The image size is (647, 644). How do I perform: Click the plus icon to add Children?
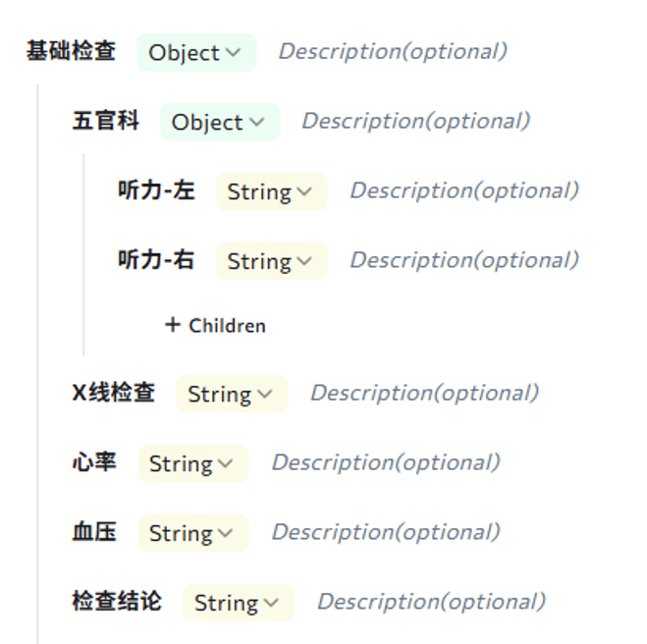[x=173, y=325]
